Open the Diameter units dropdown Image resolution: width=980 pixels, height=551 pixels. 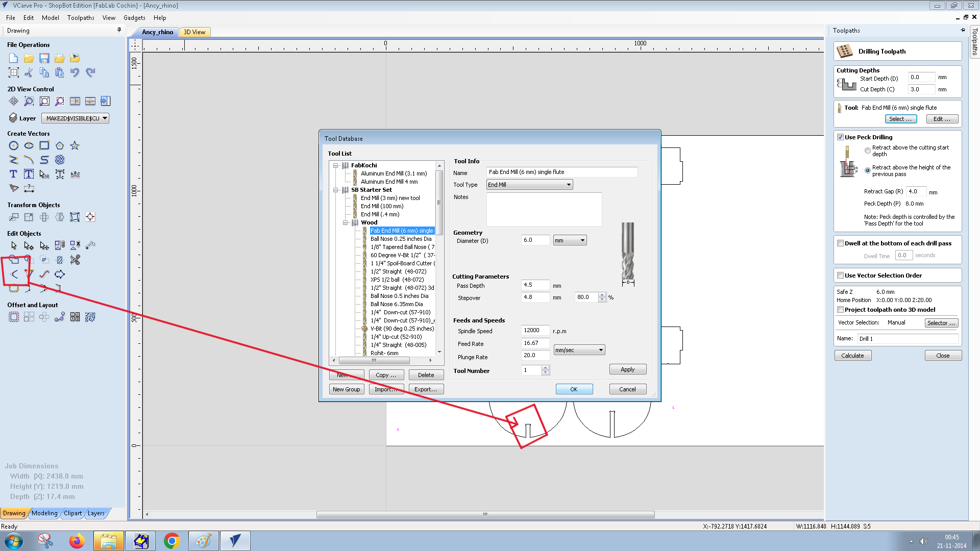[x=570, y=240]
